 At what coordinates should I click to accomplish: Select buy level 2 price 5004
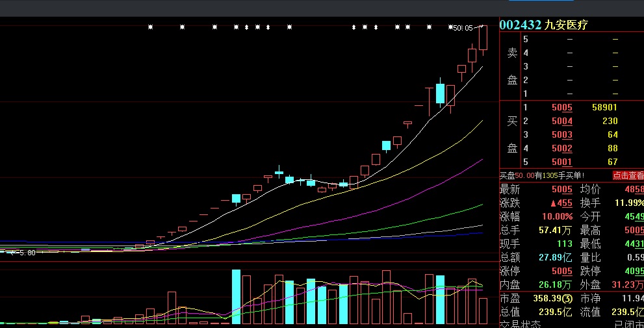click(561, 121)
